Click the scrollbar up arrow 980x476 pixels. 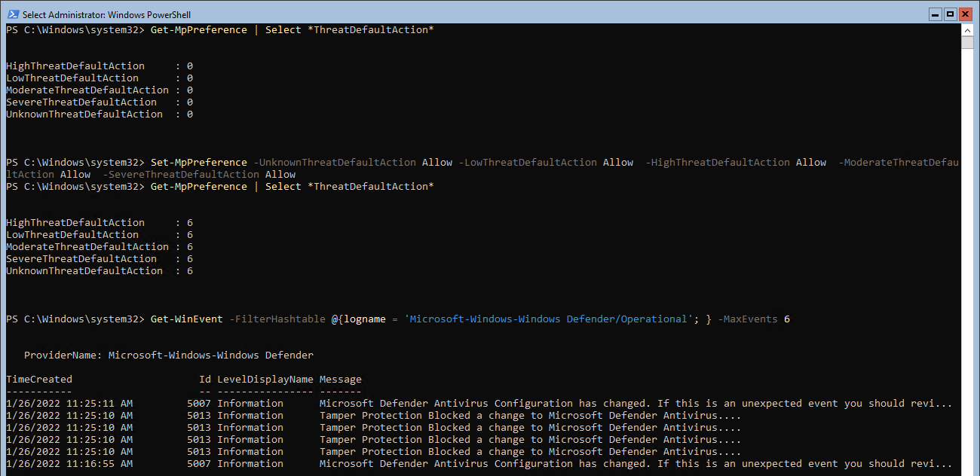968,29
